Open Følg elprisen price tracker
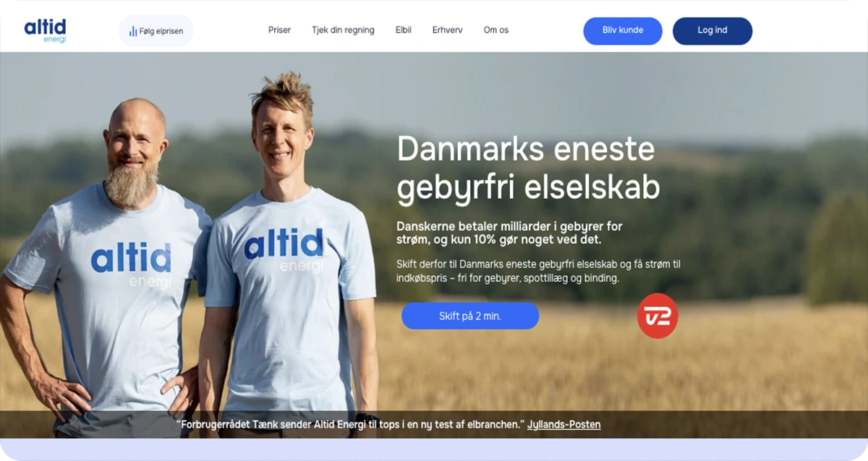The height and width of the screenshot is (461, 868). 156,31
